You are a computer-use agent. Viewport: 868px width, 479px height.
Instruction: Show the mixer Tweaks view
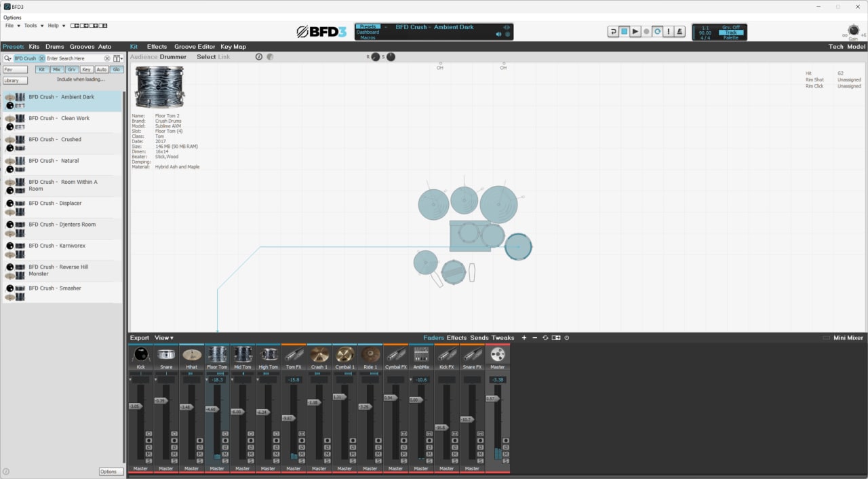pyautogui.click(x=503, y=338)
